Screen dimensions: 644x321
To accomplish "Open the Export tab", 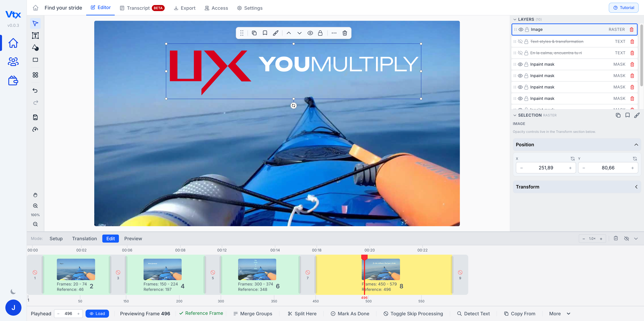I will coord(184,8).
